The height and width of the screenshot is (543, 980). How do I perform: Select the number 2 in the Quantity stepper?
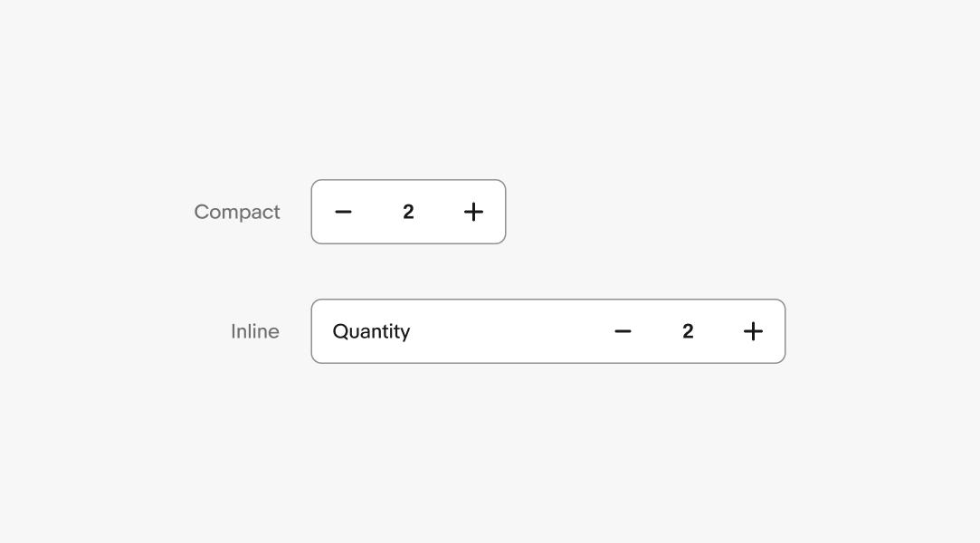(x=688, y=331)
